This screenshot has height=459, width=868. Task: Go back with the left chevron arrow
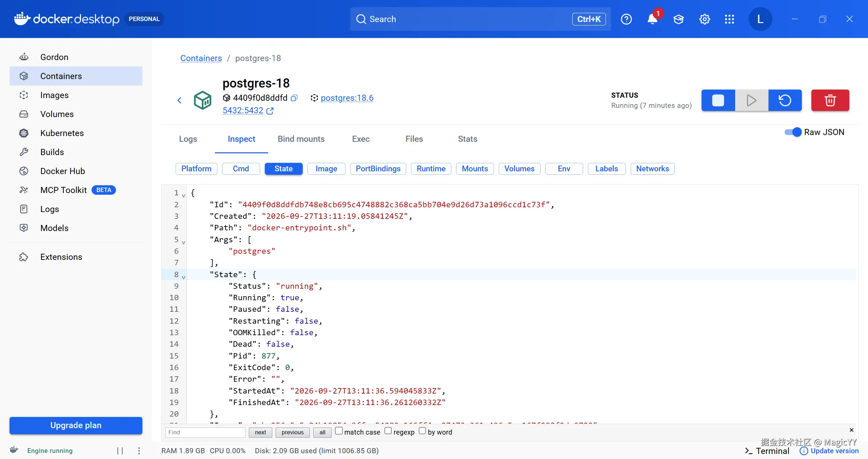(x=179, y=100)
